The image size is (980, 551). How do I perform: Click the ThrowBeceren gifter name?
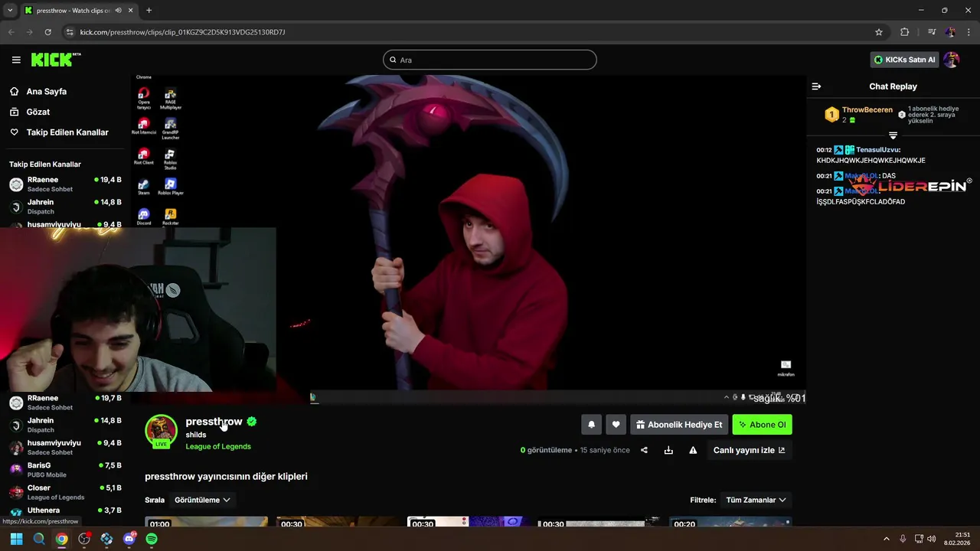pyautogui.click(x=867, y=110)
